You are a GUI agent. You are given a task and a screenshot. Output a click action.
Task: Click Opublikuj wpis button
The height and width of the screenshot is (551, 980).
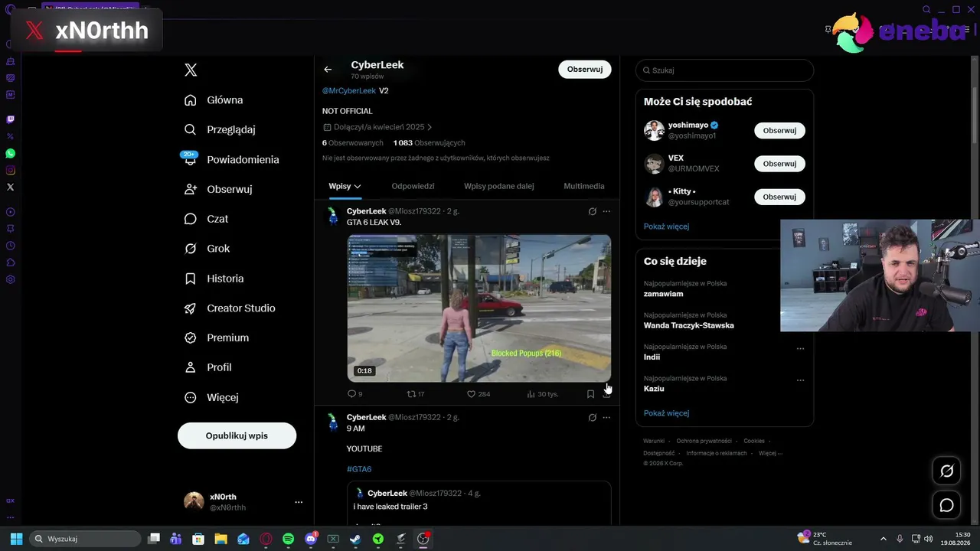coord(237,435)
